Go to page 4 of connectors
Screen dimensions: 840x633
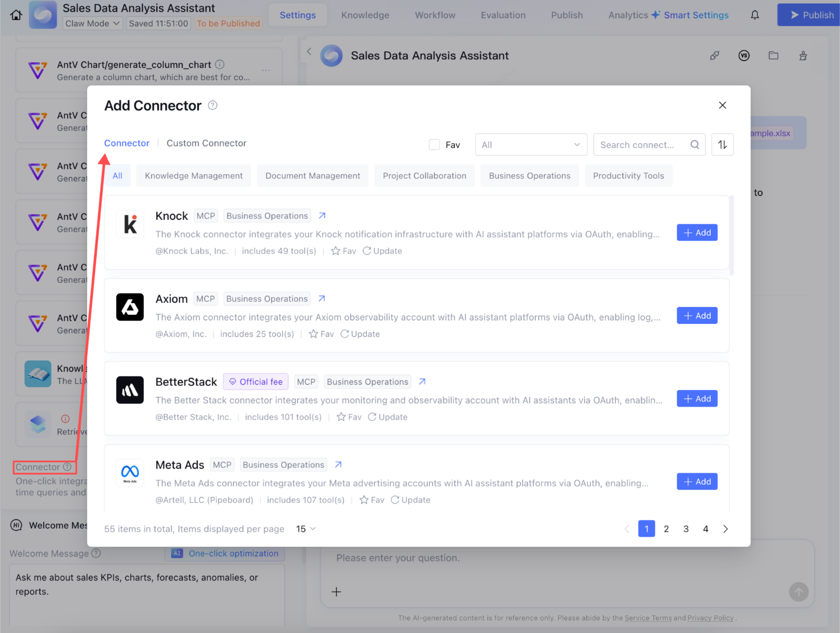coord(706,529)
